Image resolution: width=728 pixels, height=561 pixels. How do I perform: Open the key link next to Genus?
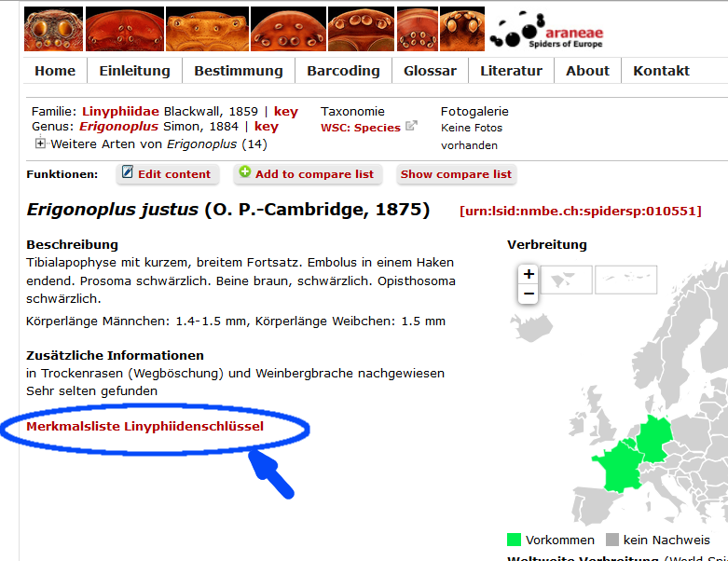[266, 127]
